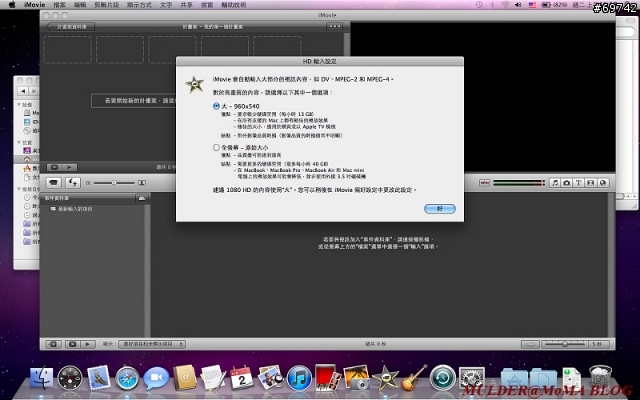Collapse the 裝置 section in Finder sidebar

[x=19, y=105]
